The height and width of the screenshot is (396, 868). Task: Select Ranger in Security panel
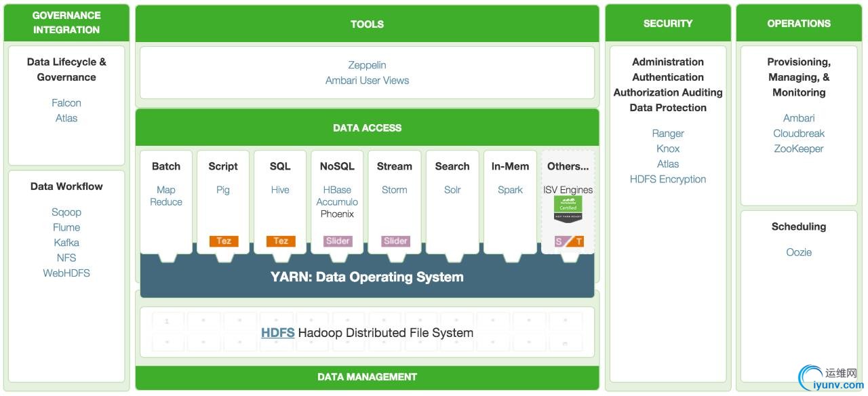coord(668,134)
